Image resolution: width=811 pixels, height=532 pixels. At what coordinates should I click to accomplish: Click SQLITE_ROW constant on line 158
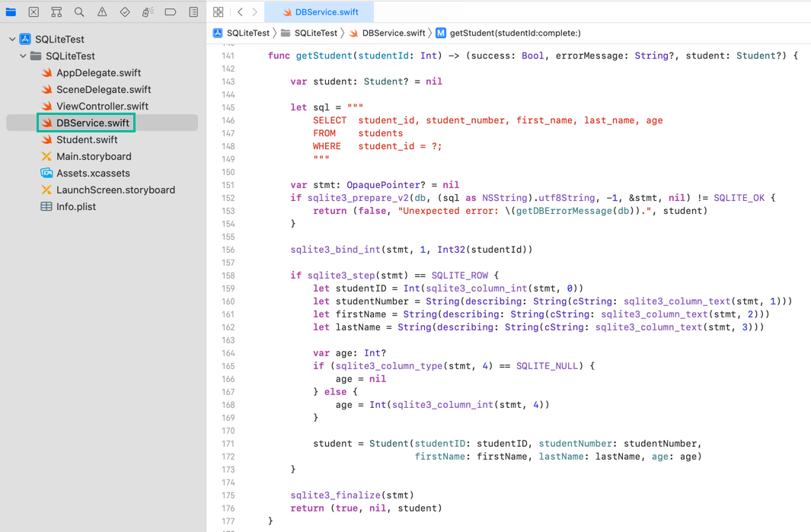pyautogui.click(x=460, y=276)
